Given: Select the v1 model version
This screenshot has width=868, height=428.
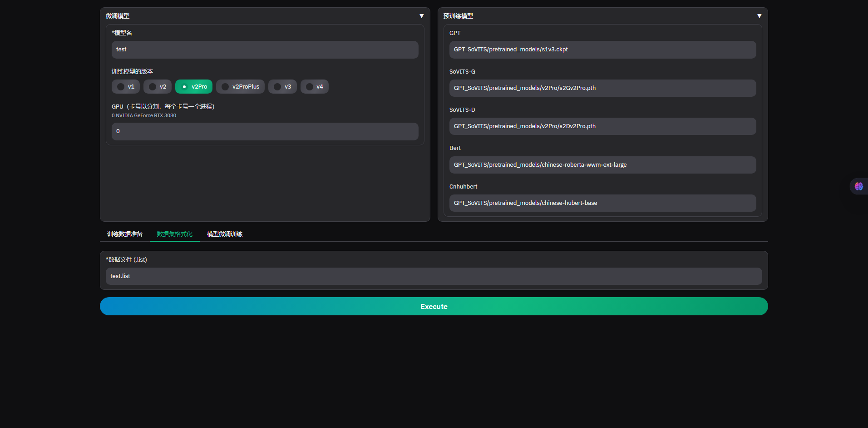Looking at the screenshot, I should coord(126,87).
